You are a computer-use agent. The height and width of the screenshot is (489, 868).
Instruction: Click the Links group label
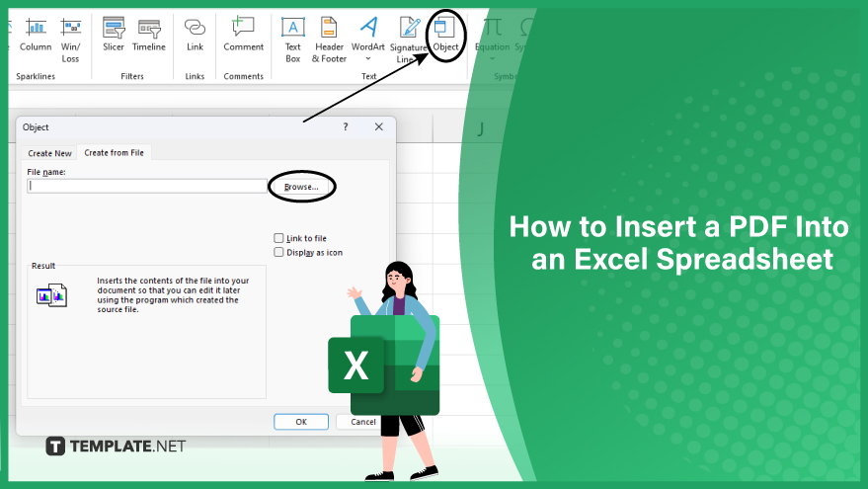(195, 76)
